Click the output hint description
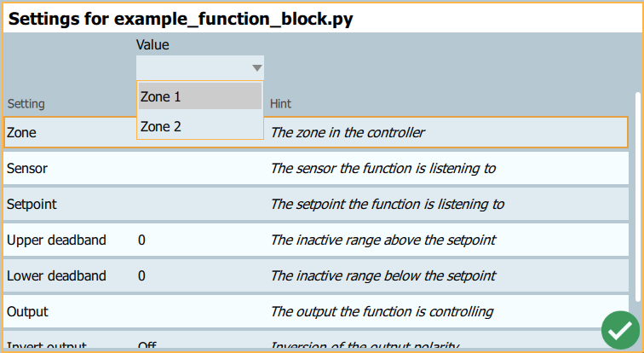 click(382, 312)
